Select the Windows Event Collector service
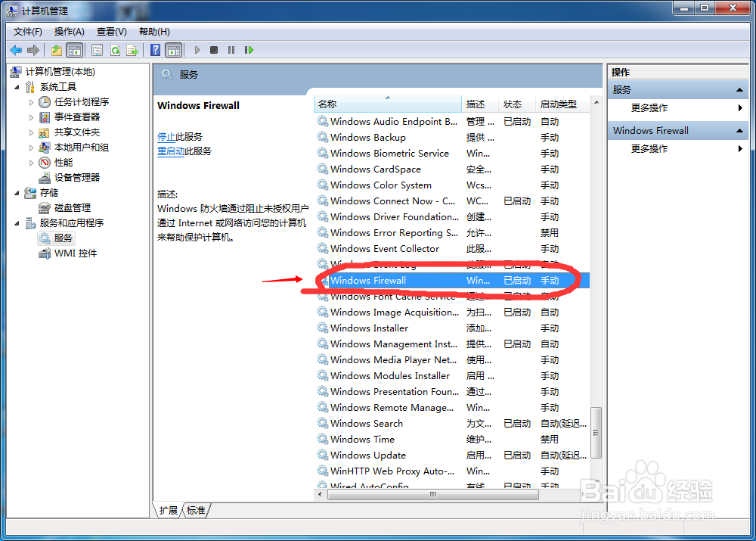Viewport: 756px width, 541px height. pyautogui.click(x=452, y=249)
